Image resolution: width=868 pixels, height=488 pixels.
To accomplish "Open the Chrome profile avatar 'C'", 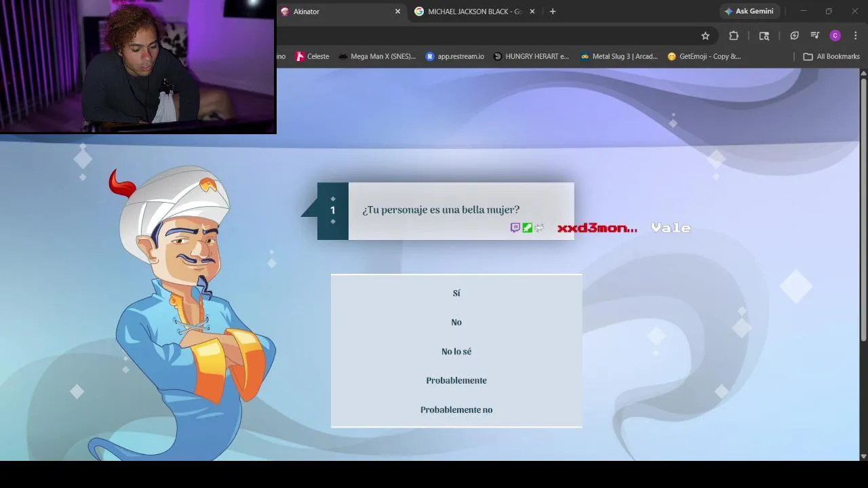I will click(x=835, y=36).
